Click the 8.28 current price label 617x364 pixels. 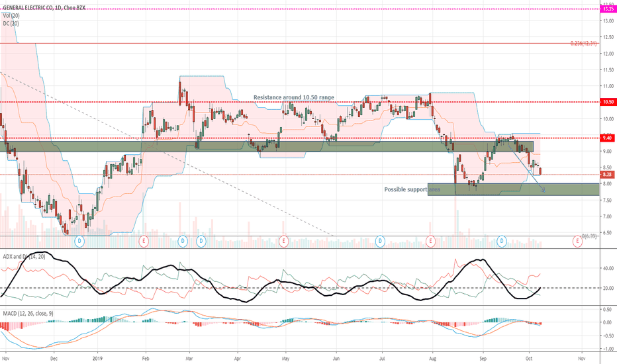tap(607, 174)
